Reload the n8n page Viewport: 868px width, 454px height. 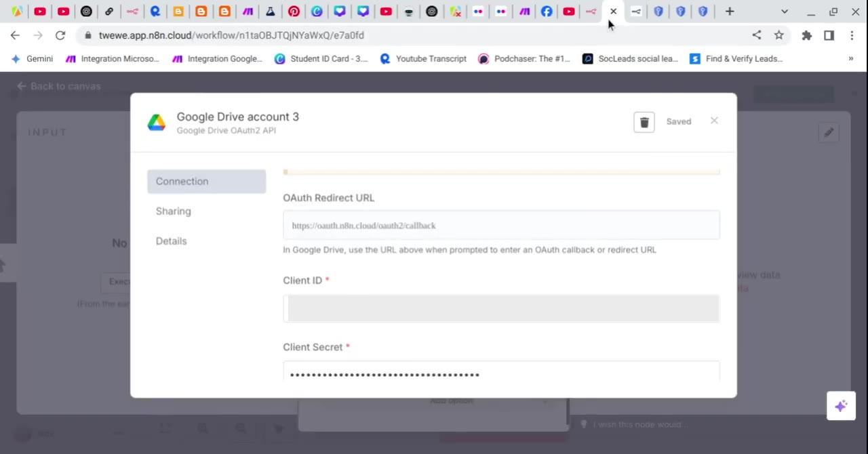[60, 35]
